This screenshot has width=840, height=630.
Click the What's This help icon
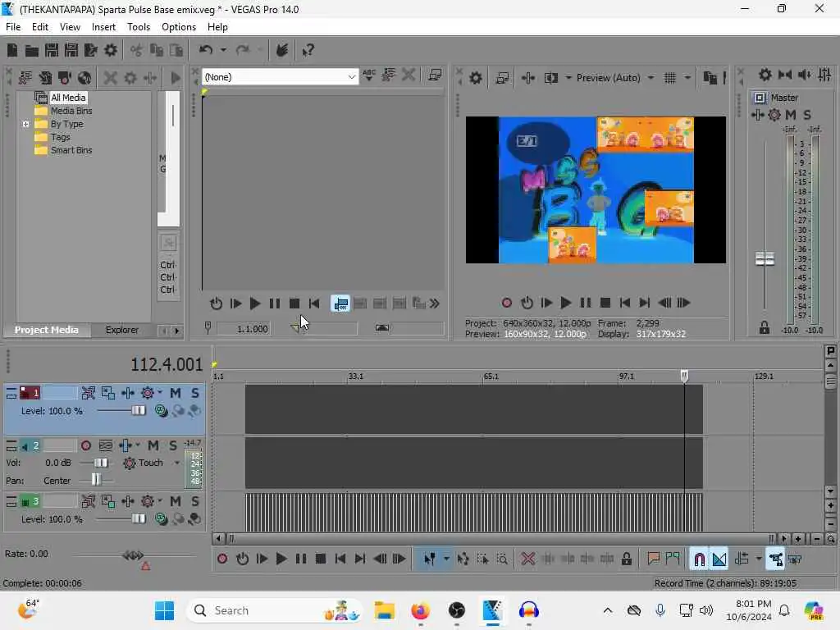point(308,50)
